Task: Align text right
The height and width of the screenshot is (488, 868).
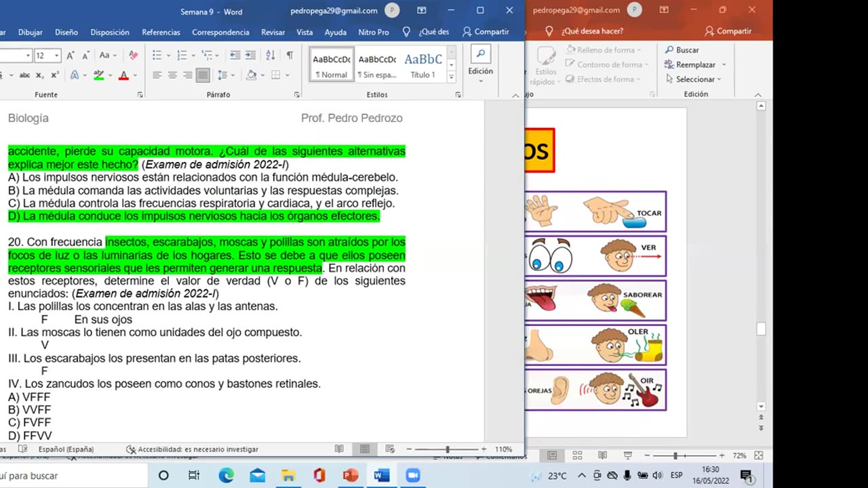Action: click(x=187, y=75)
